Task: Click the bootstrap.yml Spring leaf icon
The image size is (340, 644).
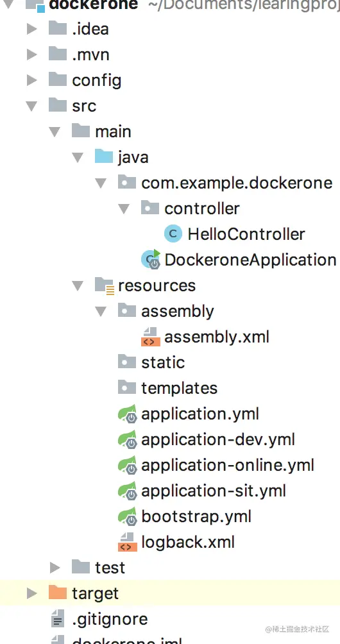Action: [127, 516]
